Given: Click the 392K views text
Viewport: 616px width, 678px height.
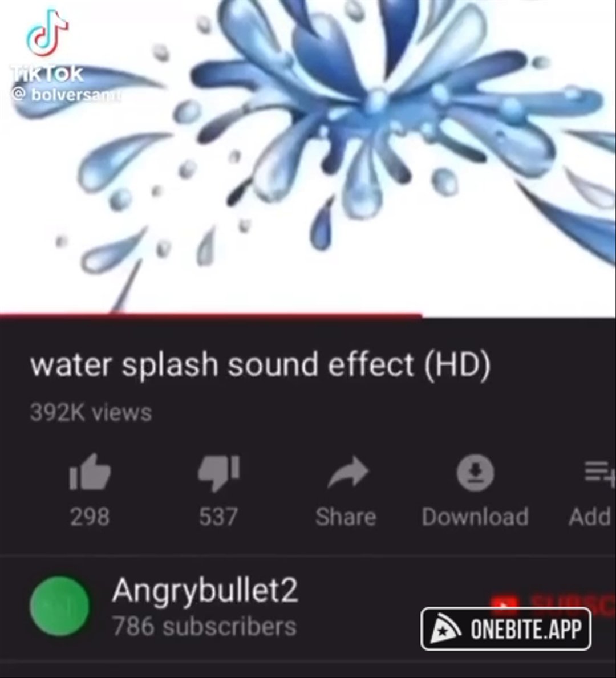Looking at the screenshot, I should coord(91,412).
